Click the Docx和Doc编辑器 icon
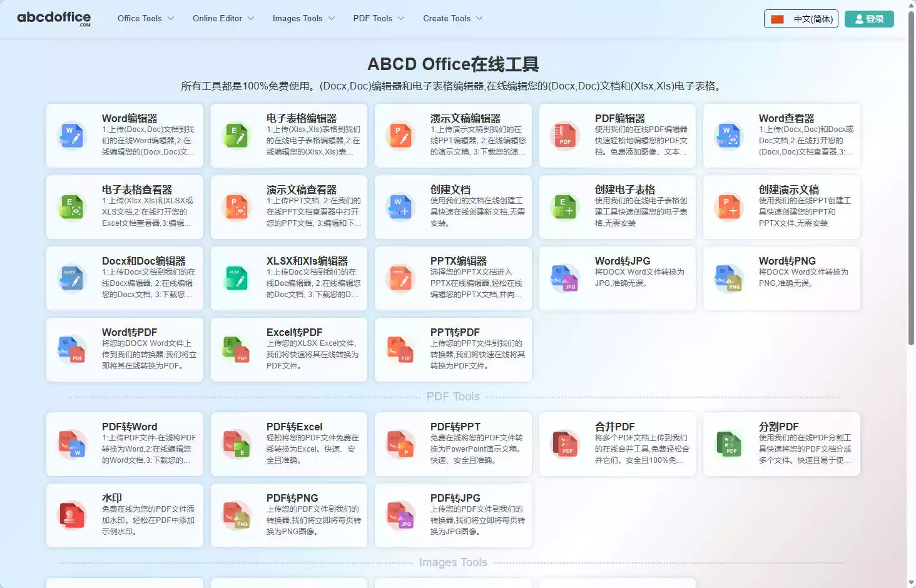The width and height of the screenshot is (916, 588). pyautogui.click(x=72, y=278)
